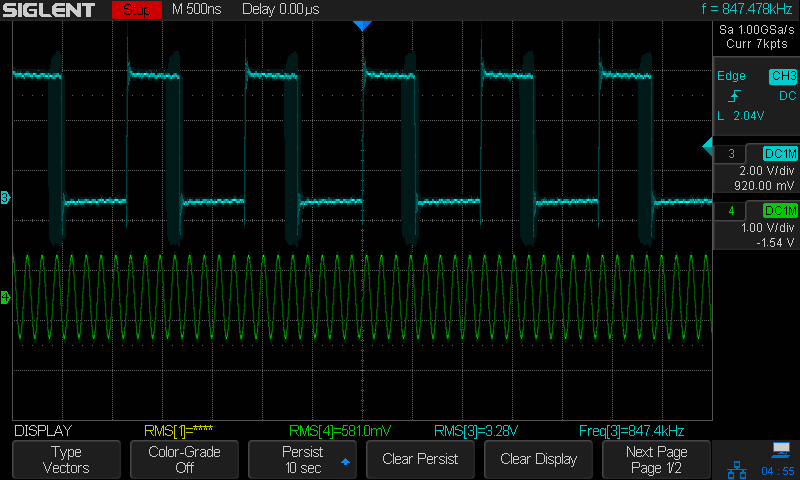Select the channel 3 ground marker on left edge

point(5,197)
